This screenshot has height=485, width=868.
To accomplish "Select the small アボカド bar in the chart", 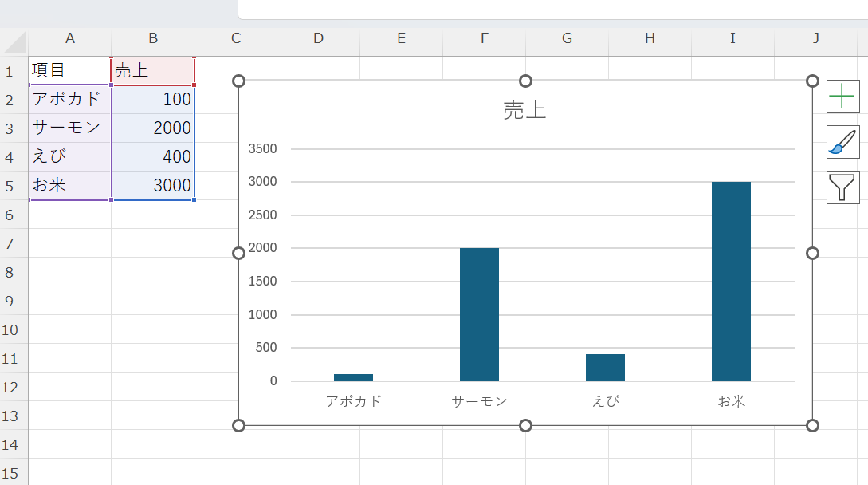I will click(353, 377).
